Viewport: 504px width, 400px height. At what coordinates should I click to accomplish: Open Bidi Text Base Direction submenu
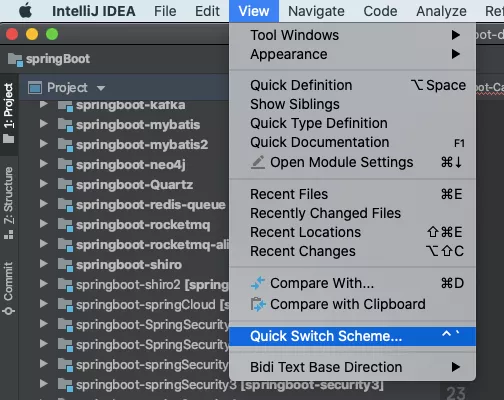[352, 367]
